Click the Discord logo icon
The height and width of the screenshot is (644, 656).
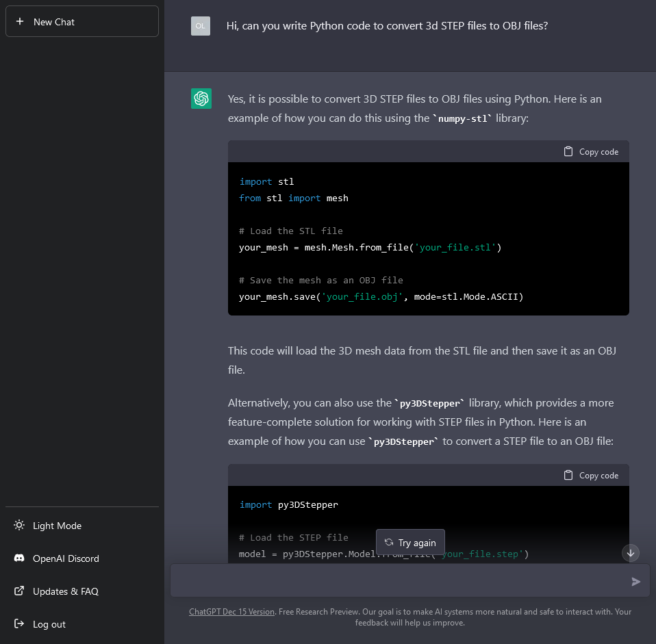tap(19, 558)
